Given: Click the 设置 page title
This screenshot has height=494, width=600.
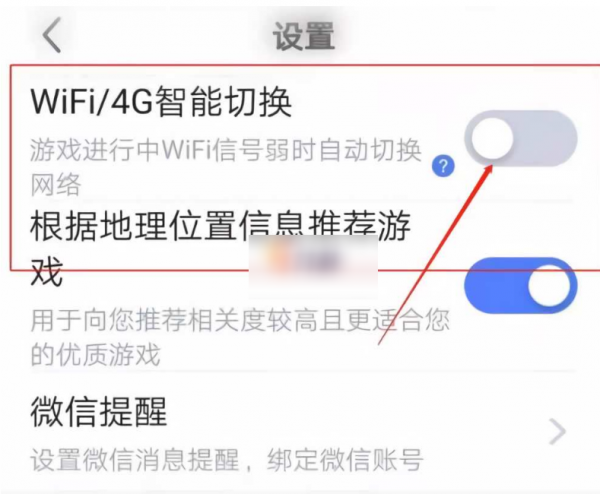Looking at the screenshot, I should pyautogui.click(x=303, y=36).
